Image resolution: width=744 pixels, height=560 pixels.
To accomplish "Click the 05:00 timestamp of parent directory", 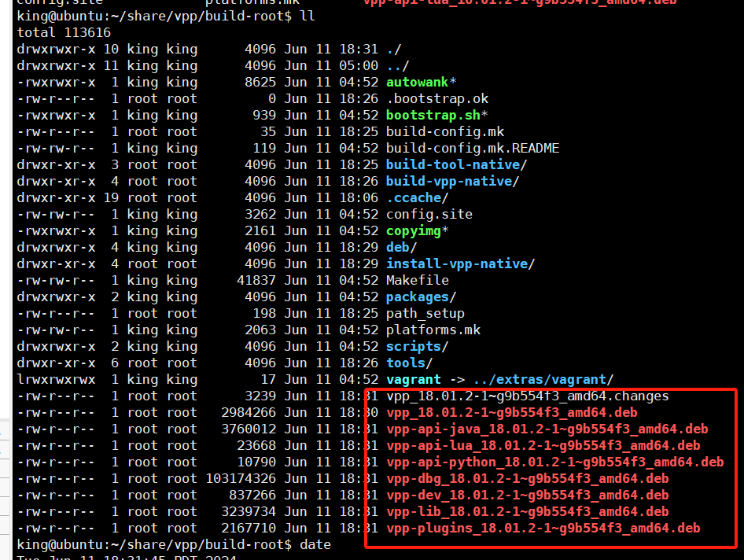I will (x=359, y=66).
